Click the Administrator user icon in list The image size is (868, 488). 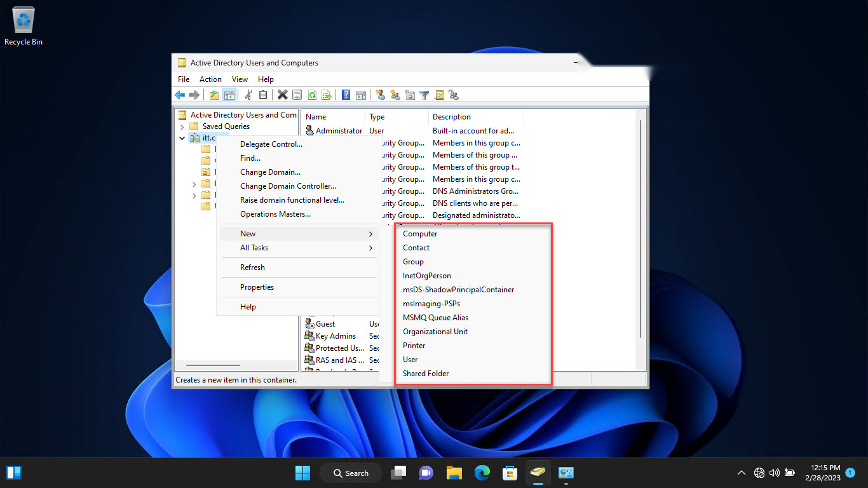pyautogui.click(x=310, y=130)
